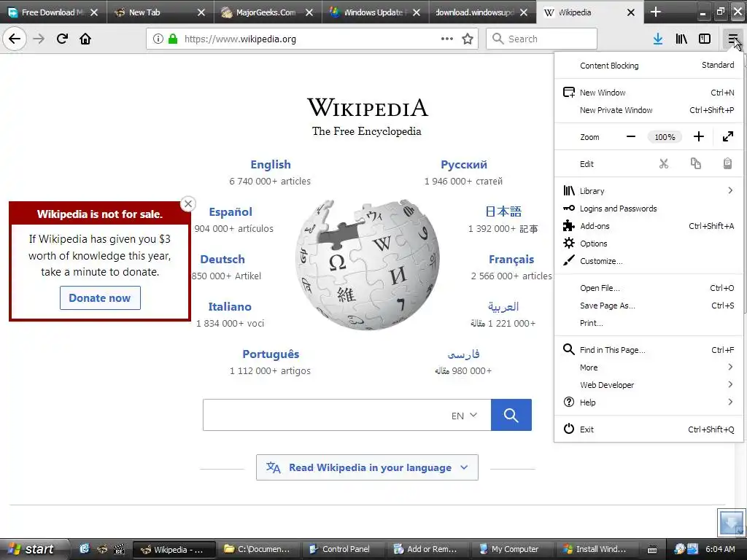Expand the More submenu
This screenshot has height=560, width=747.
point(649,367)
